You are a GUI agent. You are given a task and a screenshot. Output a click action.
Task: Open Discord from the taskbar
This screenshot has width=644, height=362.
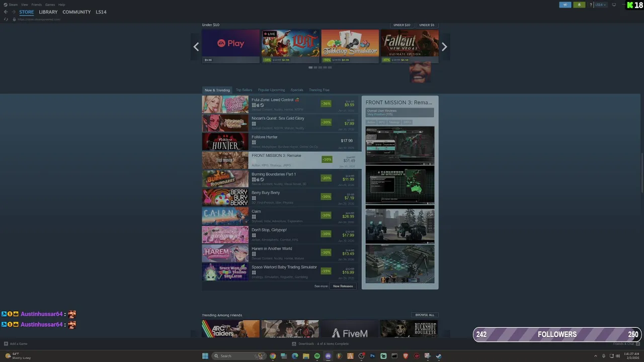[328, 356]
